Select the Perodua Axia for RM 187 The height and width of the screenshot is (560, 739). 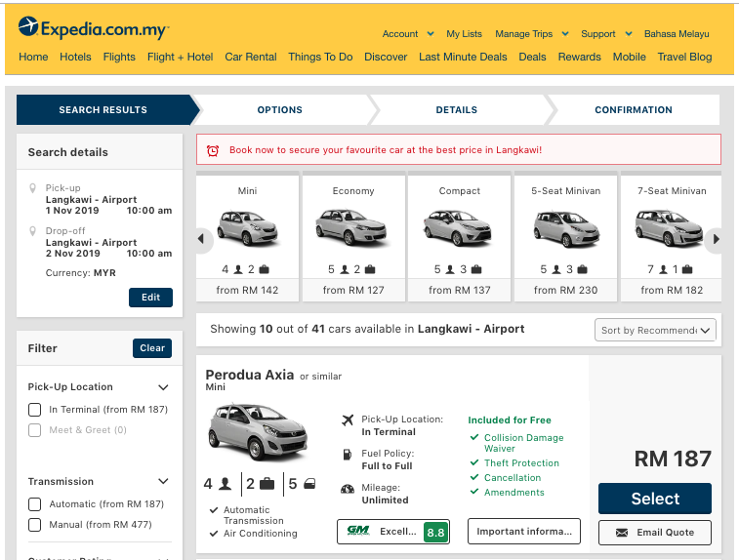pyautogui.click(x=655, y=499)
